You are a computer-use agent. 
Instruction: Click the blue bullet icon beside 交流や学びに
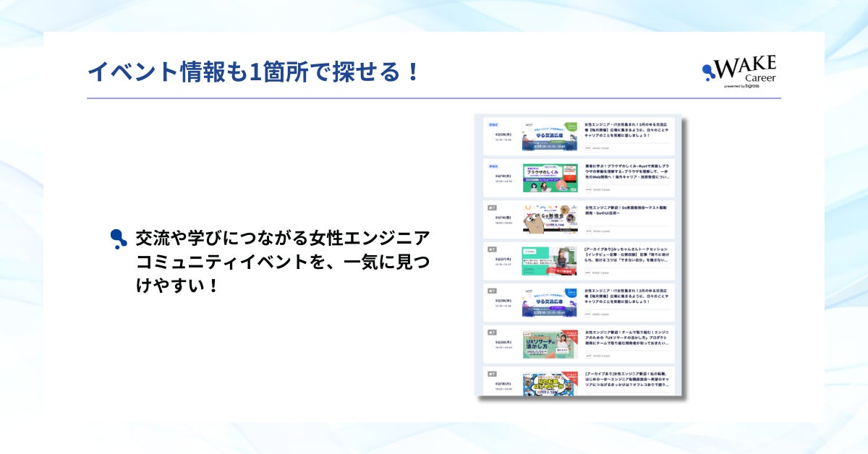(119, 238)
